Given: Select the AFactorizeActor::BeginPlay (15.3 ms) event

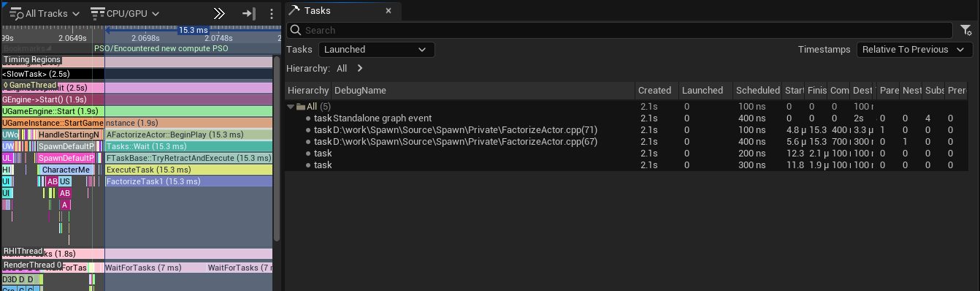Looking at the screenshot, I should pyautogui.click(x=188, y=135).
